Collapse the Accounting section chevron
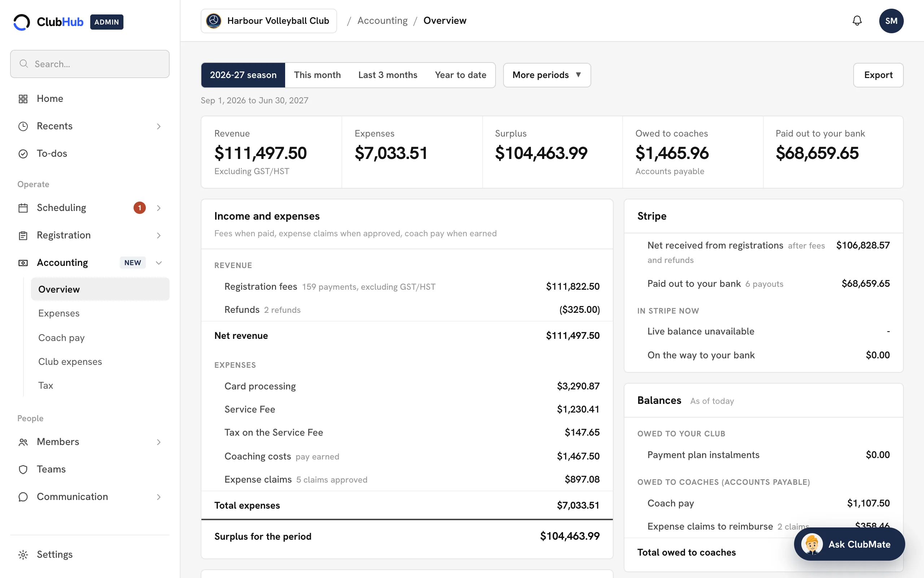The image size is (924, 578). [159, 263]
